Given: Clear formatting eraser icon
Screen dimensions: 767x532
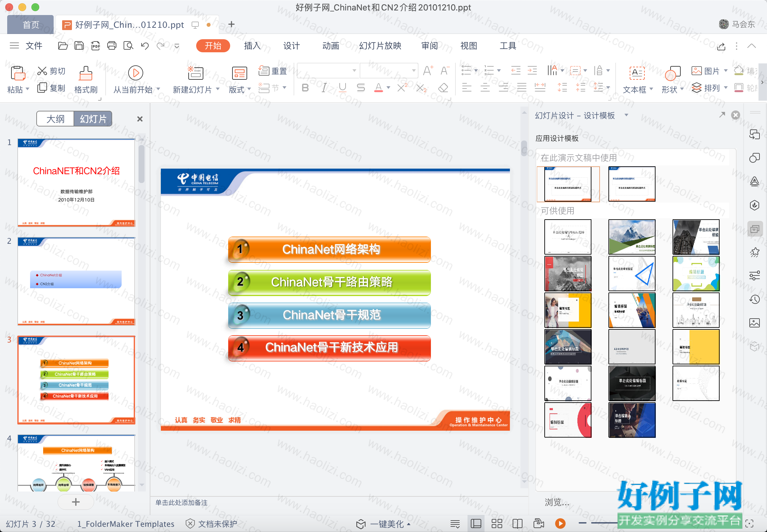Looking at the screenshot, I should coord(443,88).
